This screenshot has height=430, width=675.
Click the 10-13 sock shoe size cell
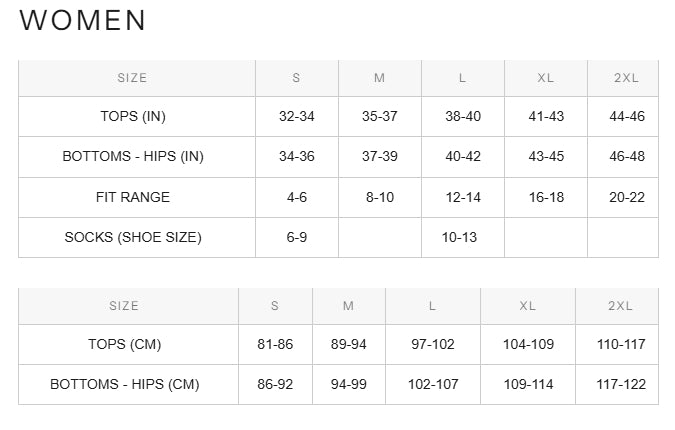pos(459,238)
